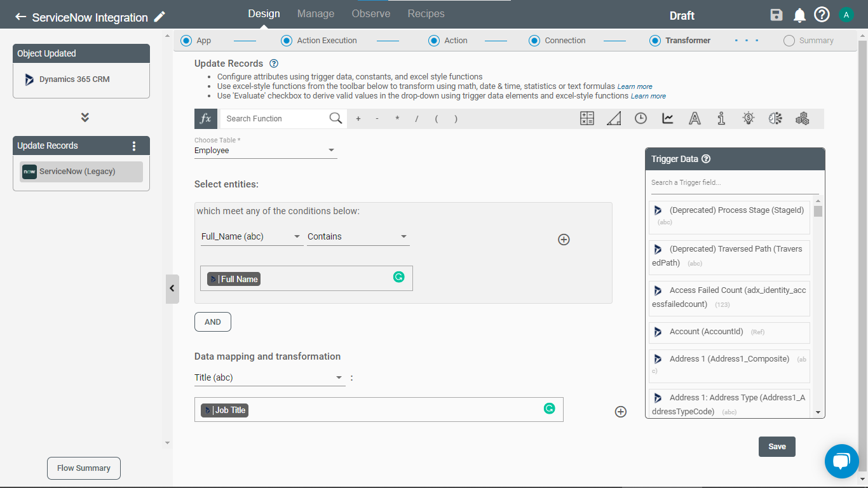Click Search a Trigger field input
Viewport: 868px width, 488px height.
[x=735, y=183]
